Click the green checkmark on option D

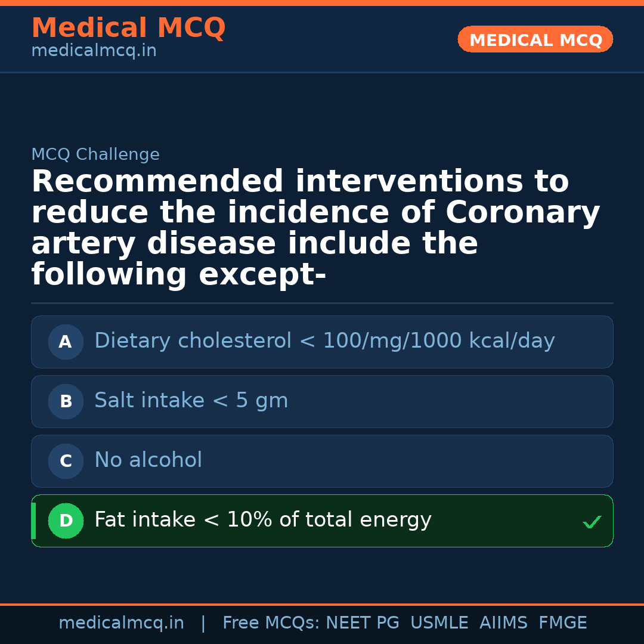(x=592, y=522)
